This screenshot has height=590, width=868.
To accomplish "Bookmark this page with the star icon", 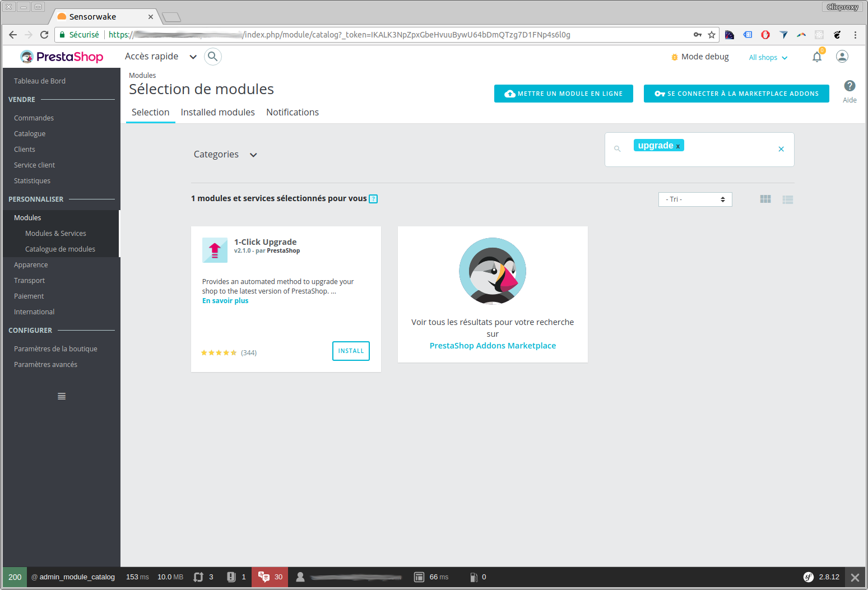I will [x=712, y=35].
